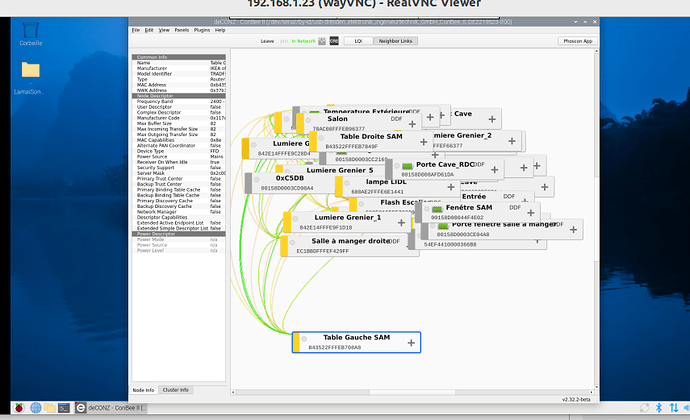Image resolution: width=690 pixels, height=420 pixels.
Task: Click the status circle on Lumiere Grenier_1 node
Action: 295,219
